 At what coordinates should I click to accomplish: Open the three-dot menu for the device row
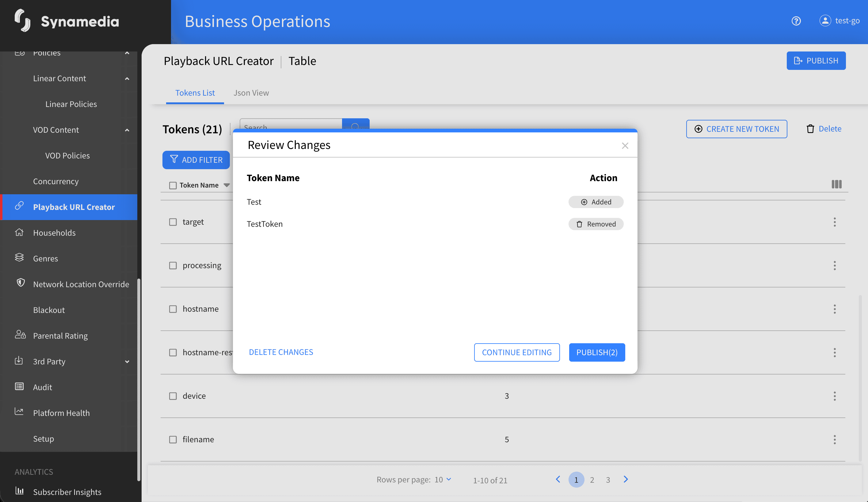[x=835, y=396]
